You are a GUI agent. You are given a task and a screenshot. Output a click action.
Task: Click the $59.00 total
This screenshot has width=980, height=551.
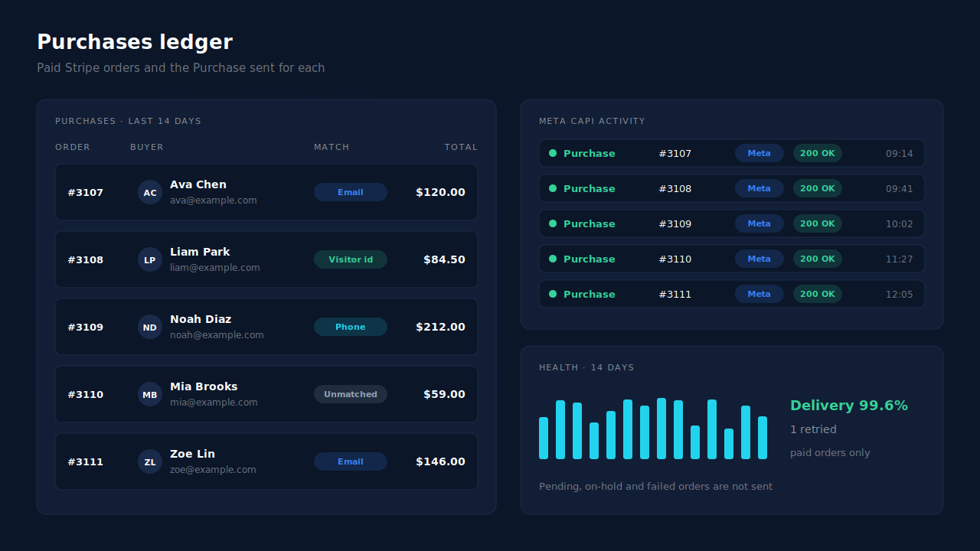pyautogui.click(x=444, y=394)
